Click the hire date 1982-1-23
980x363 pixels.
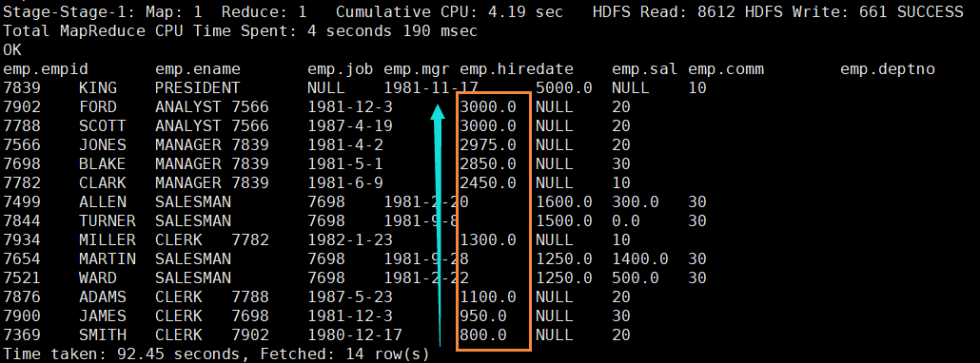pos(350,240)
